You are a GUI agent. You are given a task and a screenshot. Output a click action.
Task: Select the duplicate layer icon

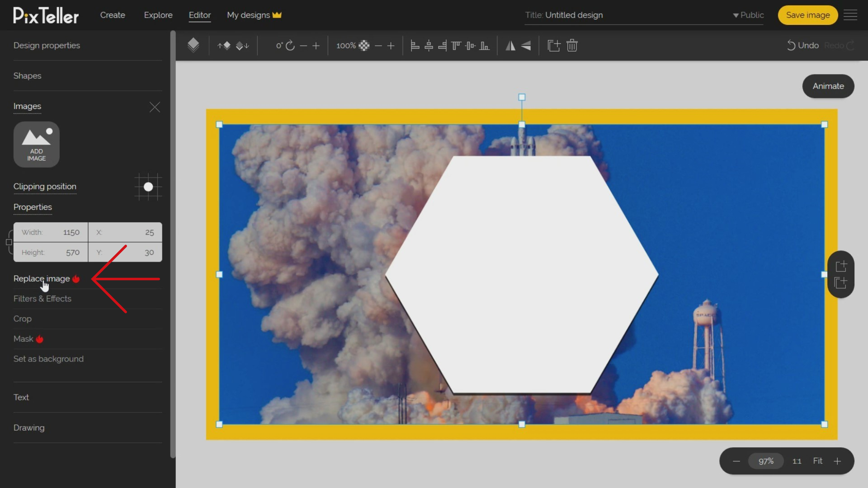click(552, 45)
